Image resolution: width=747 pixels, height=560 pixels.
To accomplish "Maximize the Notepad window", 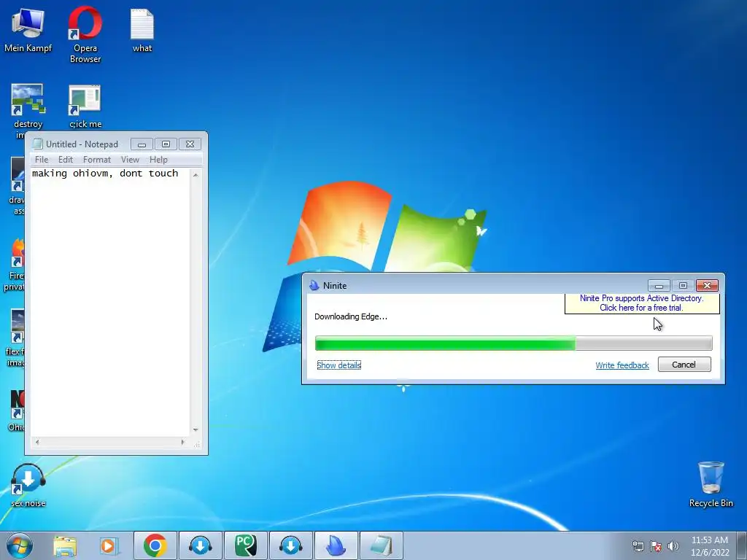I will point(166,144).
